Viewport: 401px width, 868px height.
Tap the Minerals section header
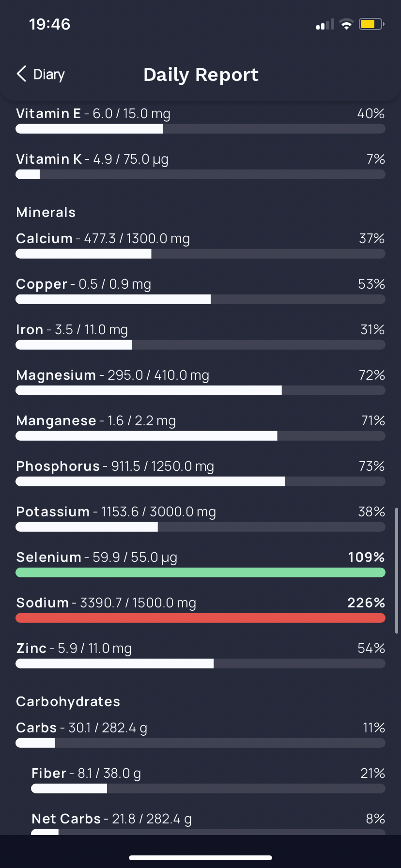coord(46,213)
